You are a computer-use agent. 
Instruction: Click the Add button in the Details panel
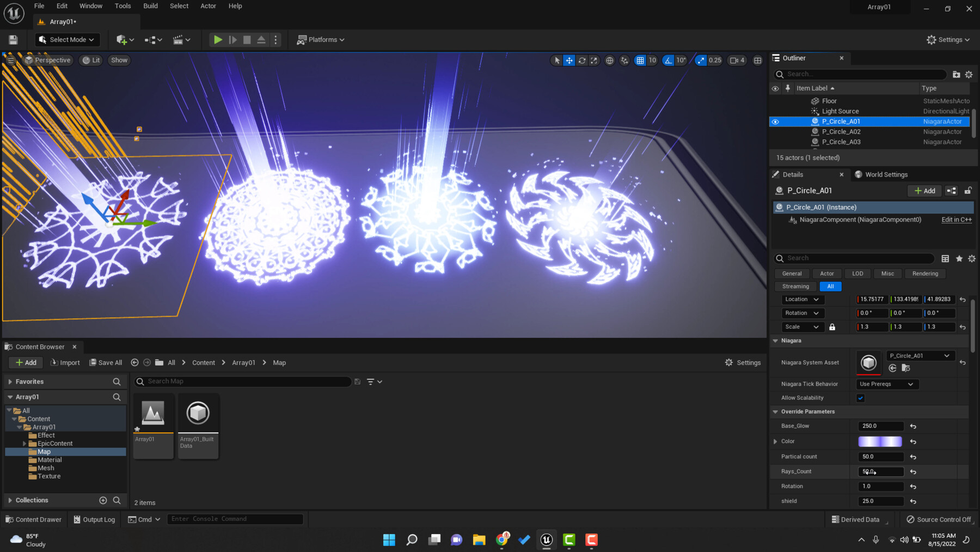click(924, 191)
